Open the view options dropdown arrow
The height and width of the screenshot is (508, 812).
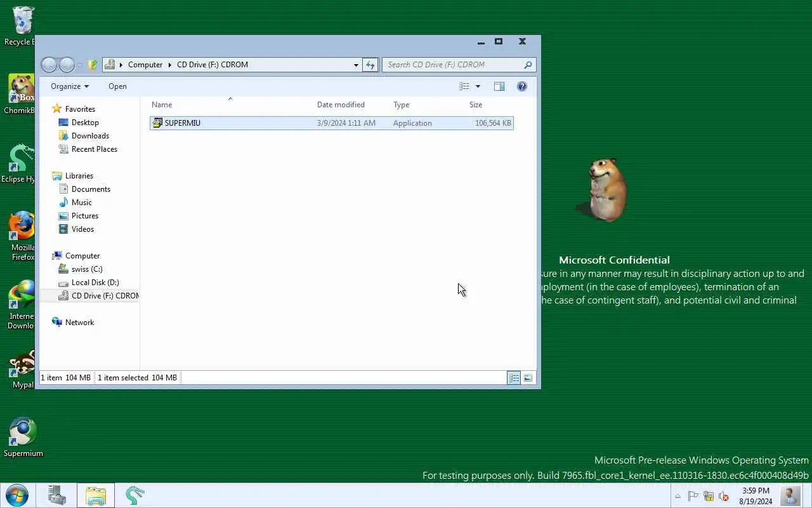click(478, 86)
